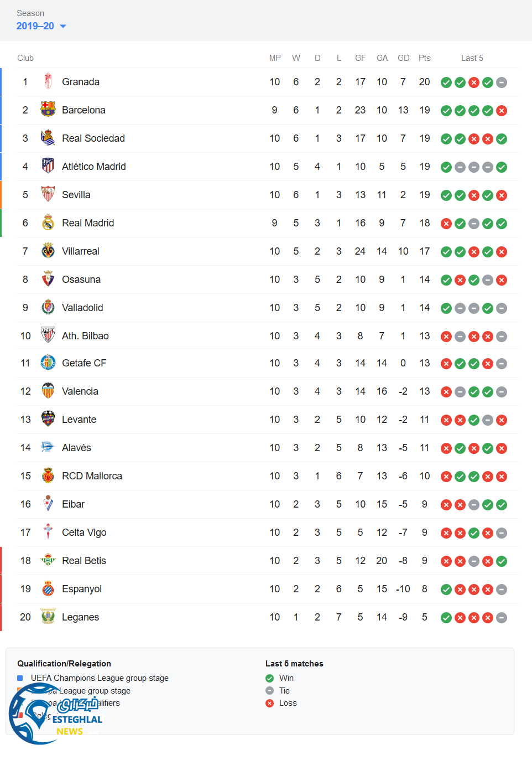The image size is (532, 760).
Task: Click the Real Sociedad crest icon
Action: click(48, 138)
